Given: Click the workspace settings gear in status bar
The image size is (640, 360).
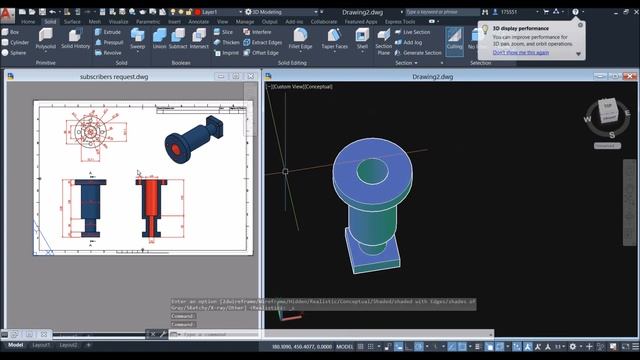Looking at the screenshot, I should (x=573, y=347).
